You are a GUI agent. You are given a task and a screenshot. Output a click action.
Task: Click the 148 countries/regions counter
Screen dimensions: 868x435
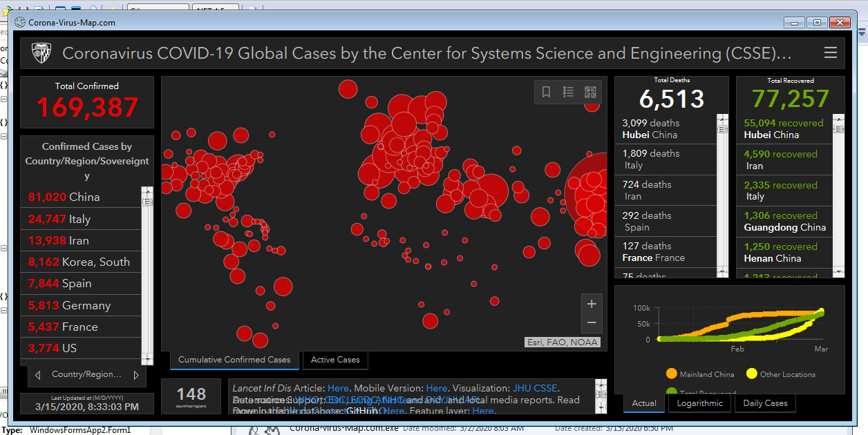[x=191, y=396]
